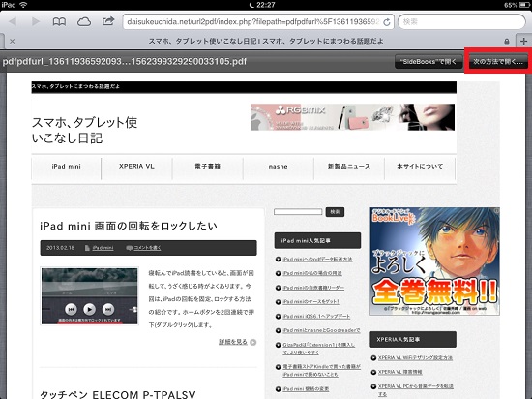The width and height of the screenshot is (532, 399).
Task: Click the PDF filename in the title bar
Action: point(125,62)
